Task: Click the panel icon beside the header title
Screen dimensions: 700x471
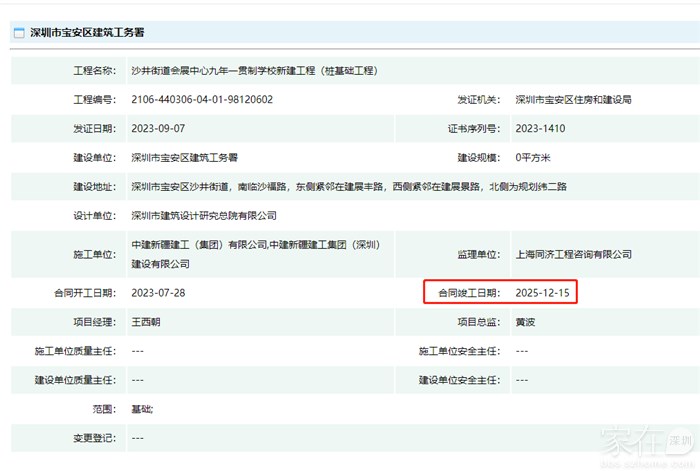Action: [x=18, y=33]
